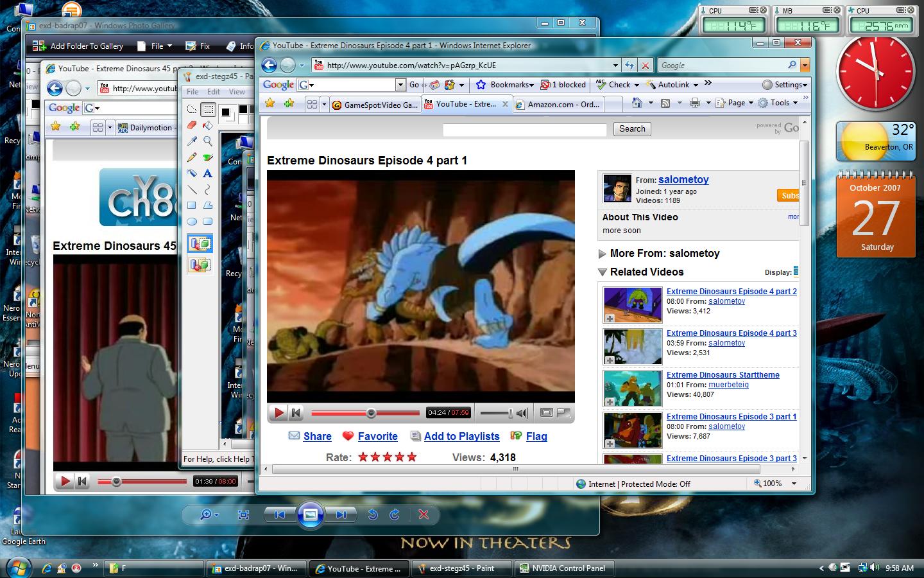This screenshot has height=578, width=924.
Task: Choose the Airbrush tool in Paint
Action: [x=192, y=173]
